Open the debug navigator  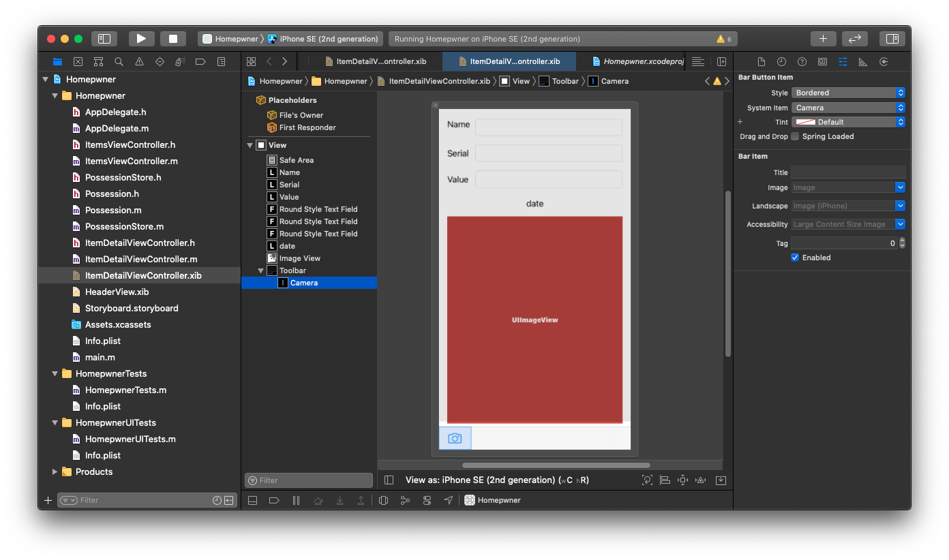pyautogui.click(x=180, y=61)
